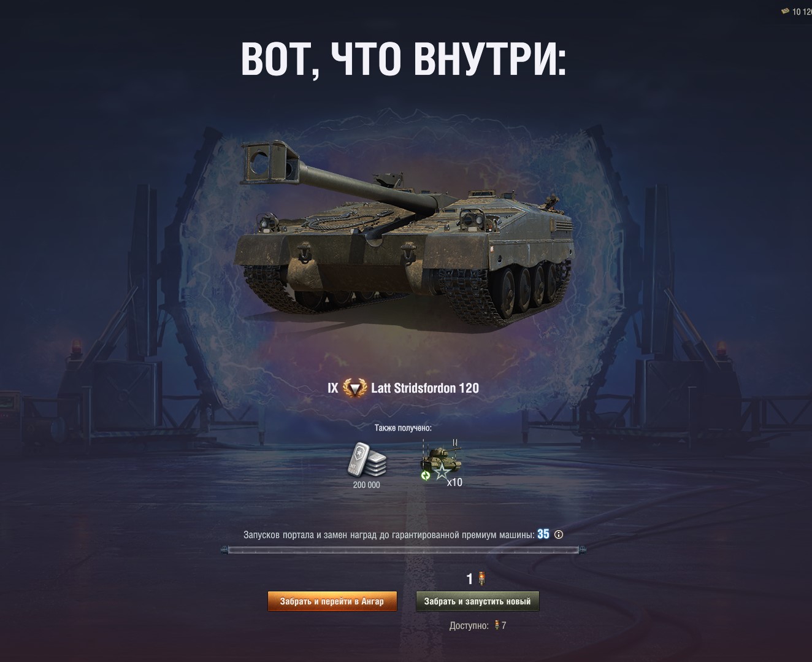This screenshot has width=812, height=662.
Task: Open the info icon next to 35
Action: [x=559, y=534]
